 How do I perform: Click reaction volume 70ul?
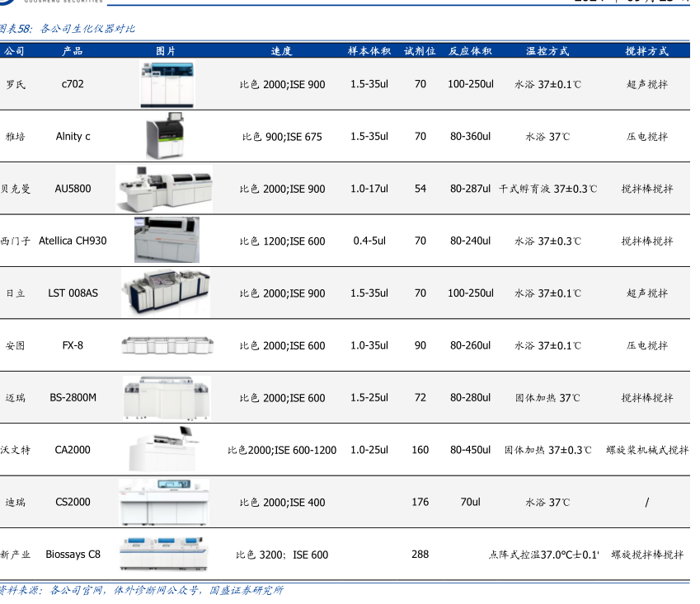click(x=470, y=502)
